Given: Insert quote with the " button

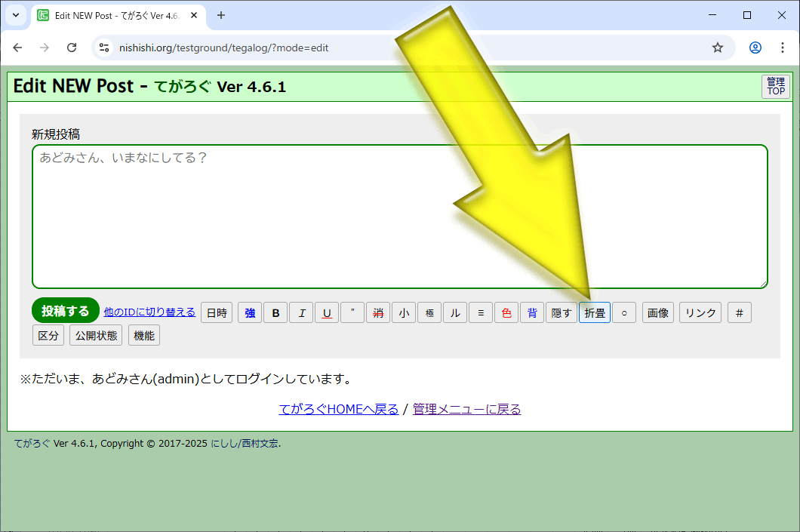Looking at the screenshot, I should [352, 312].
